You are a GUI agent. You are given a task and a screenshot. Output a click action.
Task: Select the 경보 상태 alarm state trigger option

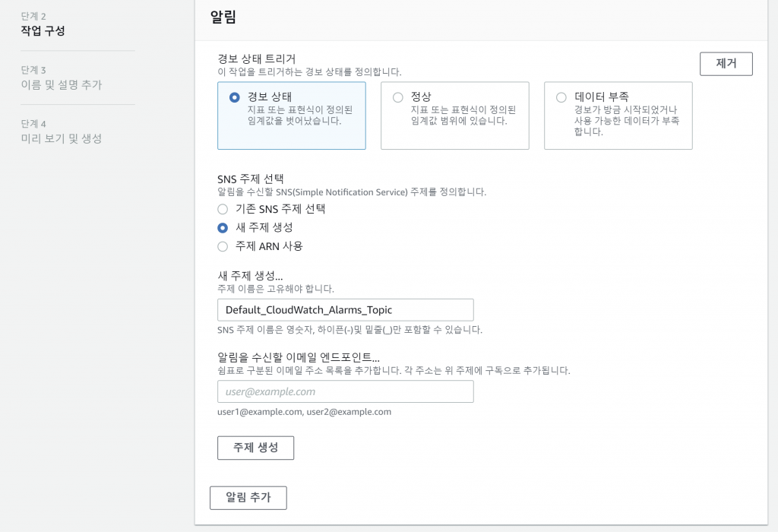(235, 97)
